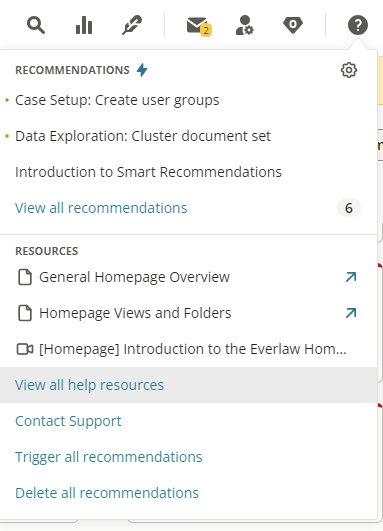
Task: Open the messages envelope icon
Action: 199,26
